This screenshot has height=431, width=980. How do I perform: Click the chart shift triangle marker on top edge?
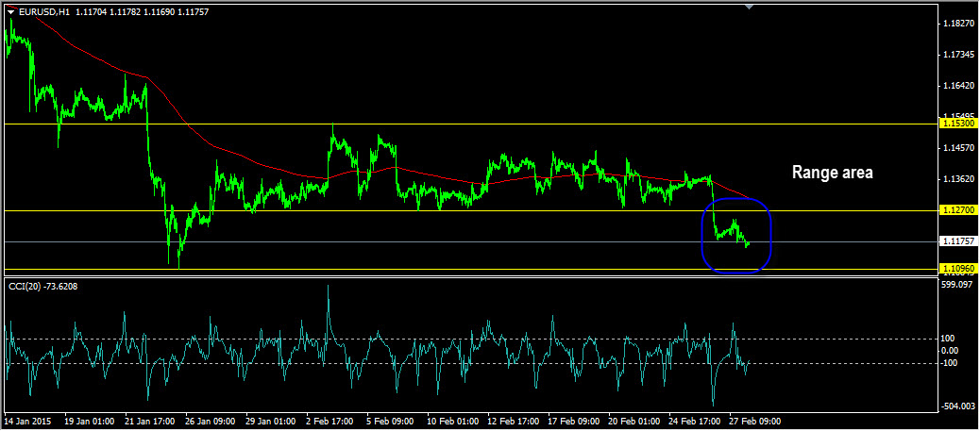tap(750, 7)
